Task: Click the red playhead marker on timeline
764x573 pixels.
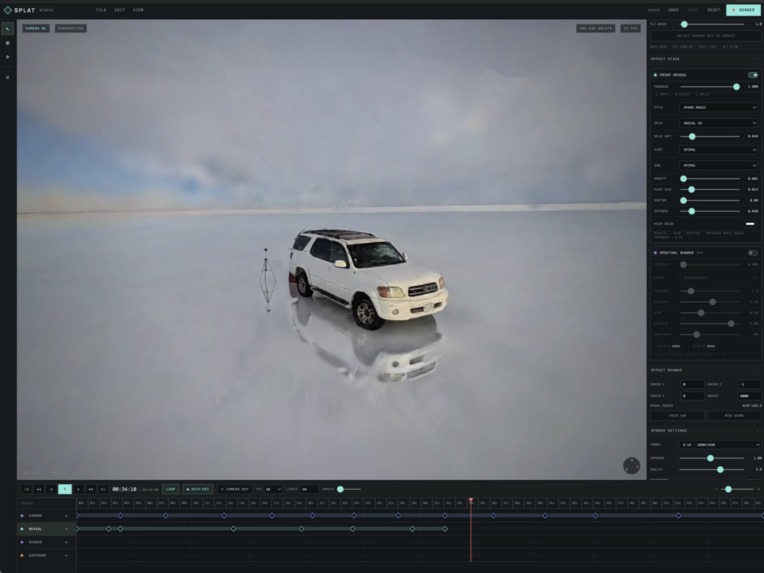Action: (x=471, y=500)
